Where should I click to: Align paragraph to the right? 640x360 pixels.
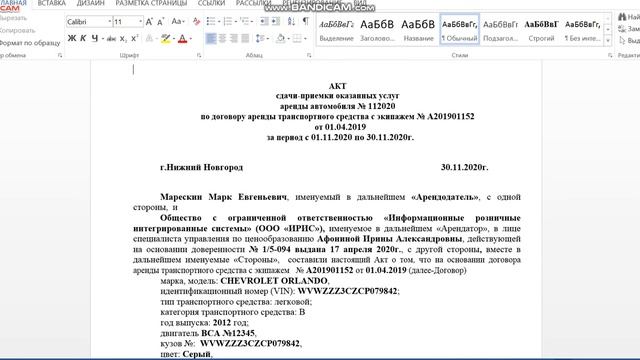(233, 38)
